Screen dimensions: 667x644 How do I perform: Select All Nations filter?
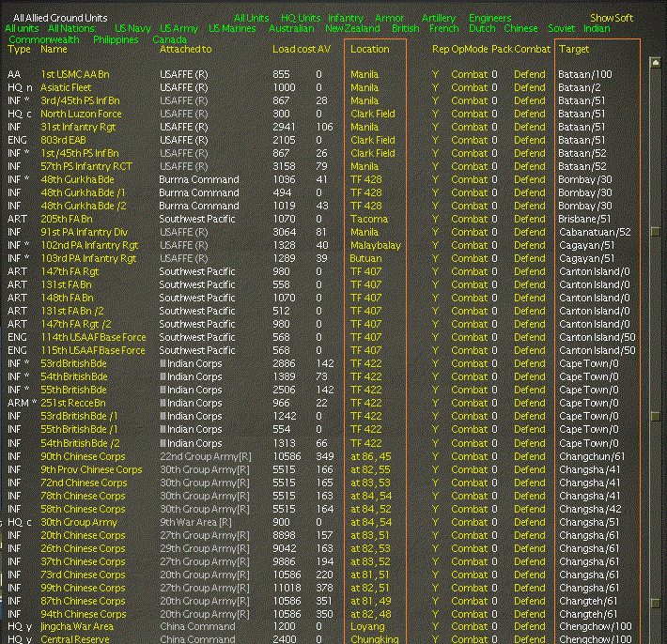click(72, 28)
